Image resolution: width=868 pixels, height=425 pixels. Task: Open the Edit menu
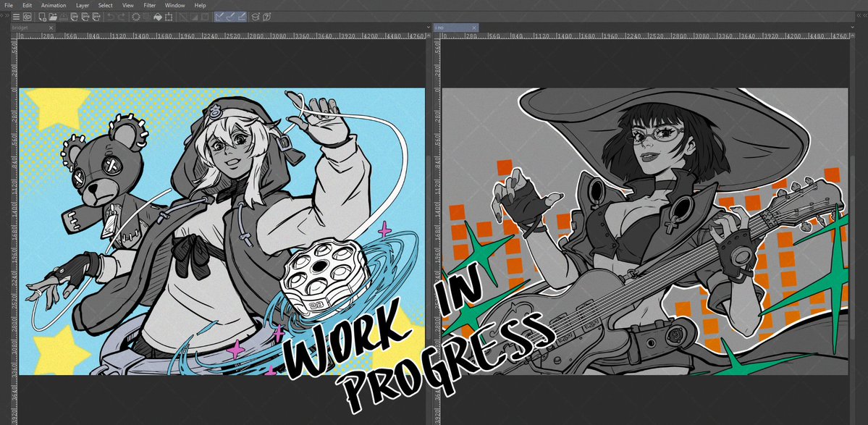(27, 6)
